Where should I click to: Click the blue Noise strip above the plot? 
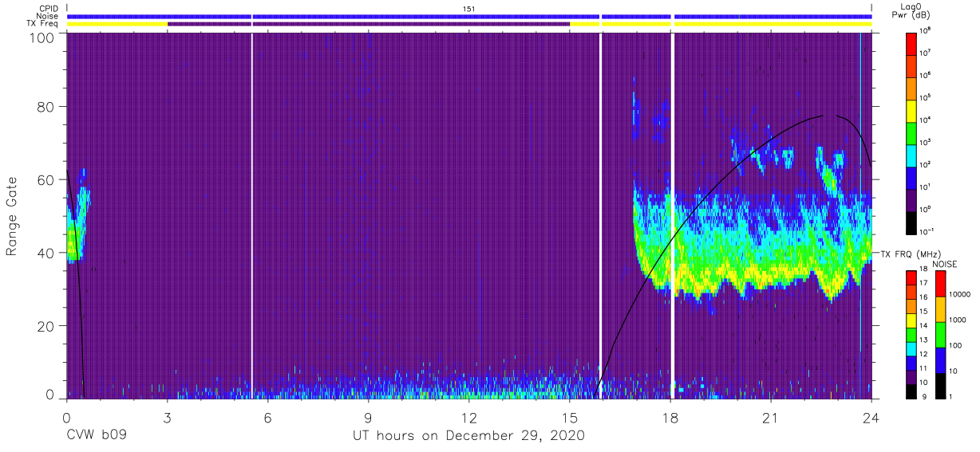pos(469,16)
